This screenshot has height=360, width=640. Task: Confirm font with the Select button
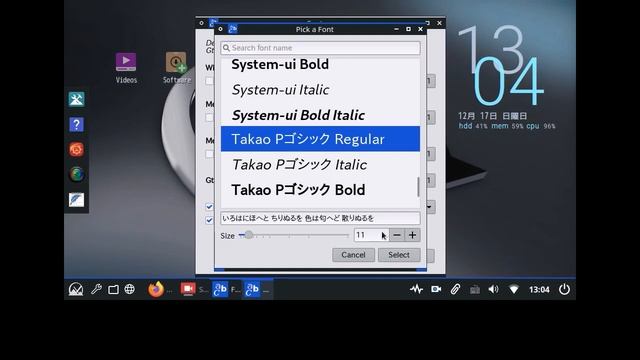pos(399,255)
